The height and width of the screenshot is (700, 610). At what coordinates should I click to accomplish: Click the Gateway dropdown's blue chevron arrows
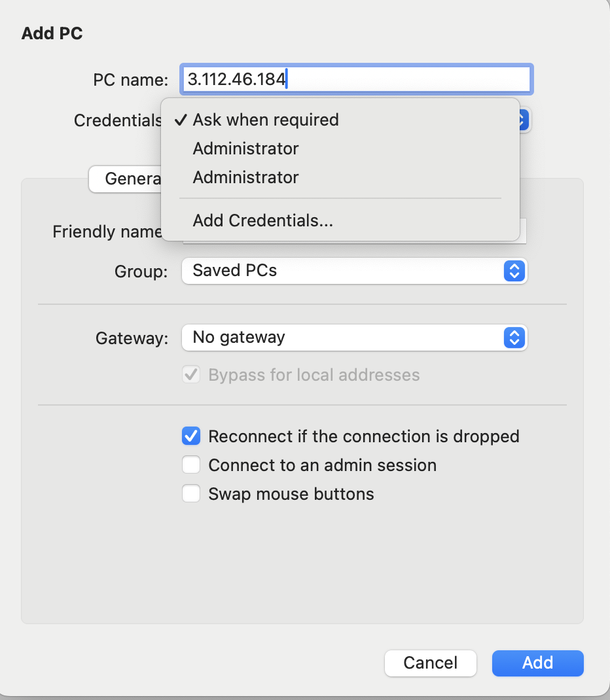[x=514, y=338]
